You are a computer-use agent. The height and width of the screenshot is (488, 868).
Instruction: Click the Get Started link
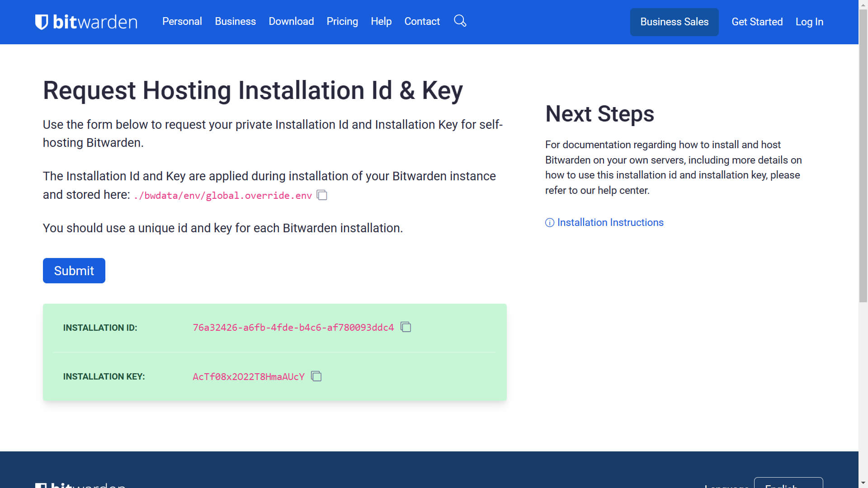coord(757,22)
